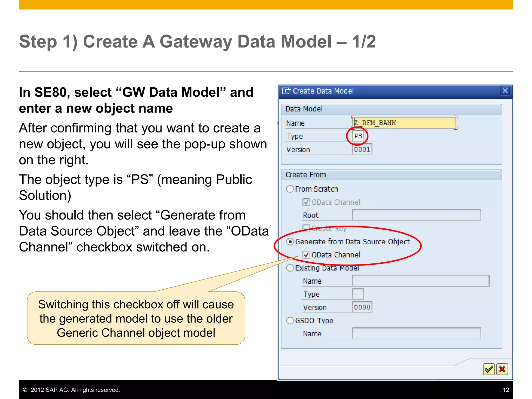Click Existing Data Model Type field
532x399 pixels.
[x=358, y=294]
